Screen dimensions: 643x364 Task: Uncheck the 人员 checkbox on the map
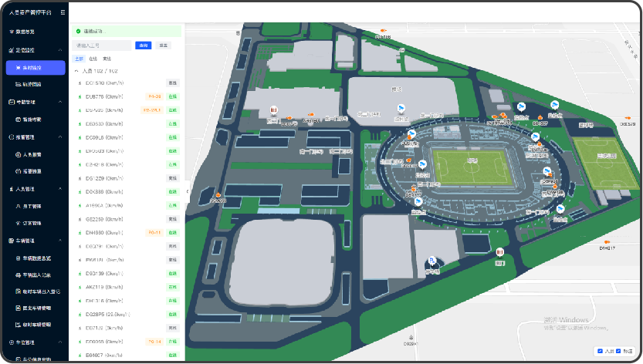tap(600, 351)
